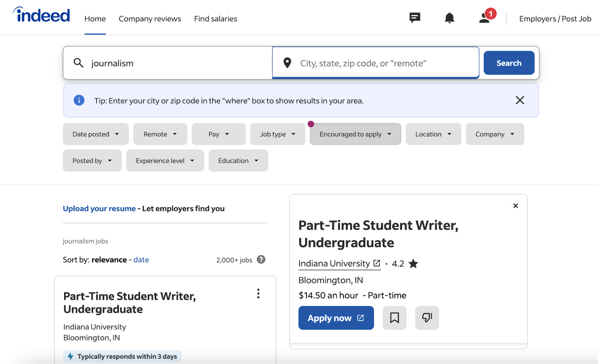Click the Typically responds within 3 days badge
This screenshot has height=364, width=598.
tap(122, 357)
